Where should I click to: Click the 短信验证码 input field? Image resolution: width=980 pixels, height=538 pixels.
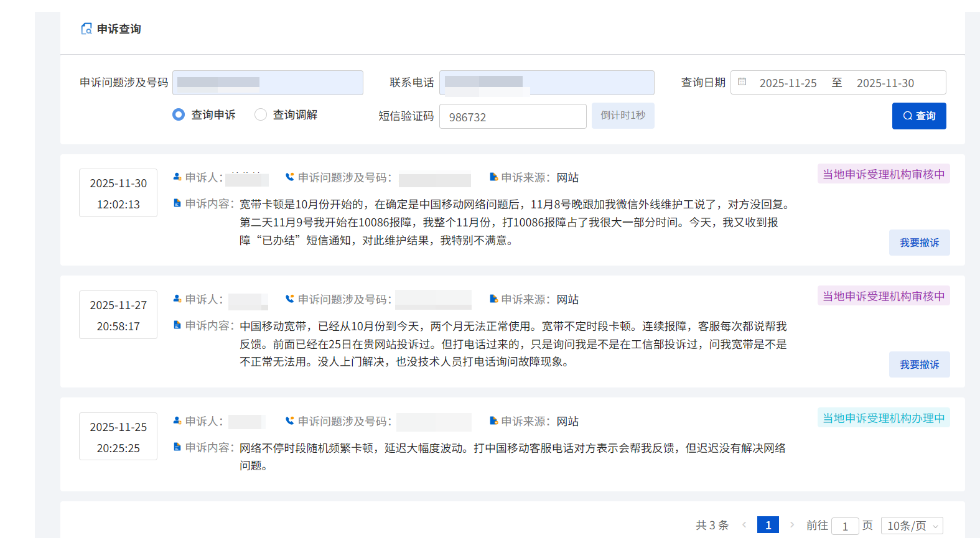512,117
